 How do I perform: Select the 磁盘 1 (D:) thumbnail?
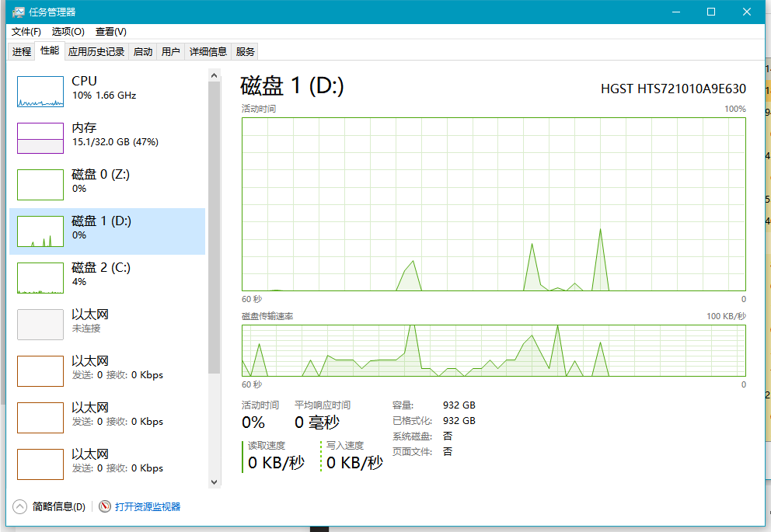pos(40,231)
